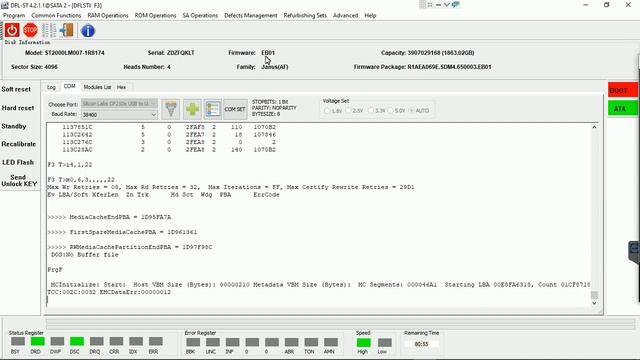Click the green DRD status indicator

click(x=38, y=341)
